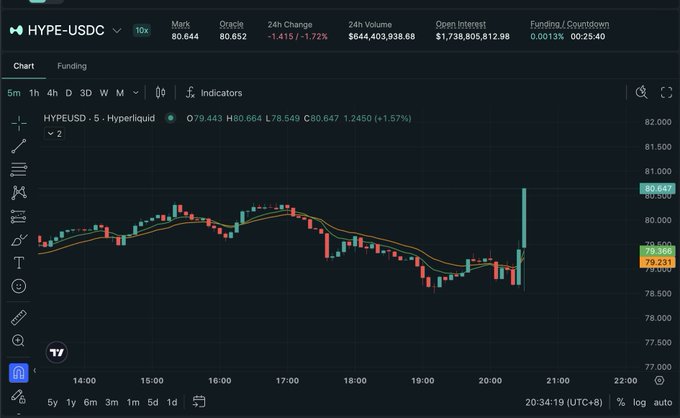Set the date range to 6m

coord(90,402)
